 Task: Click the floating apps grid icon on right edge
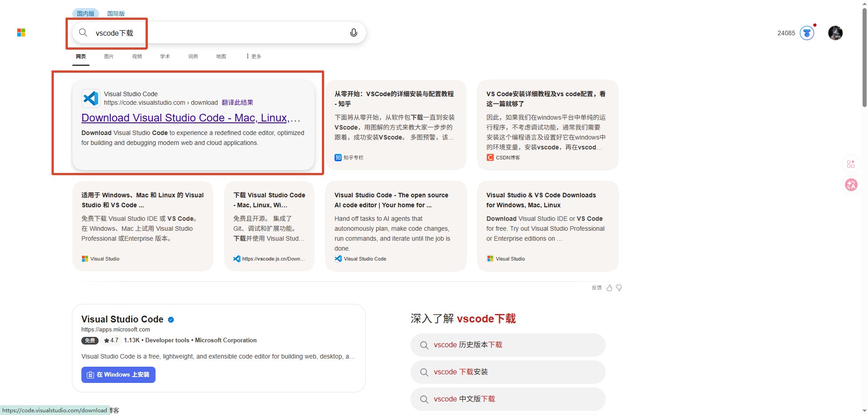pos(851,164)
